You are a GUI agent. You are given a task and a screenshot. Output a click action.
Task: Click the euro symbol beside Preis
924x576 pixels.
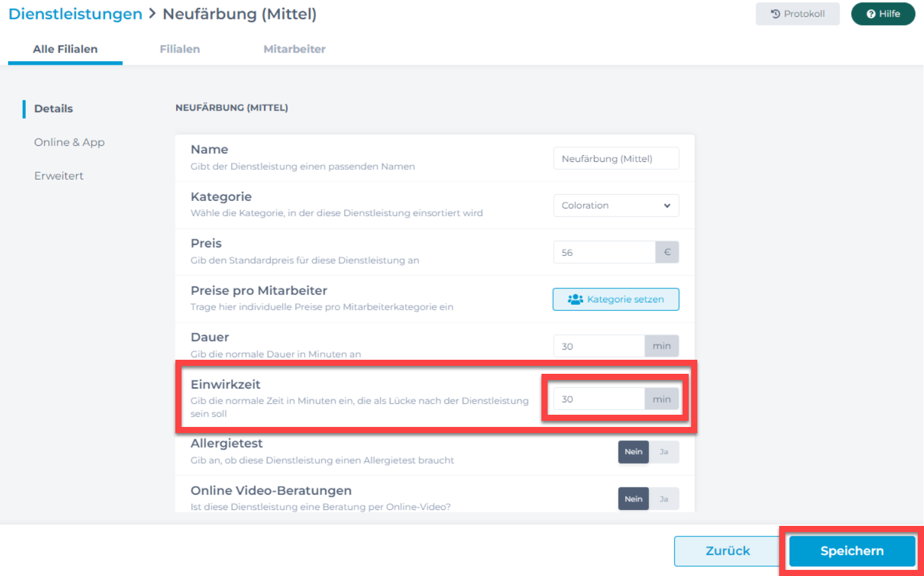(x=667, y=252)
